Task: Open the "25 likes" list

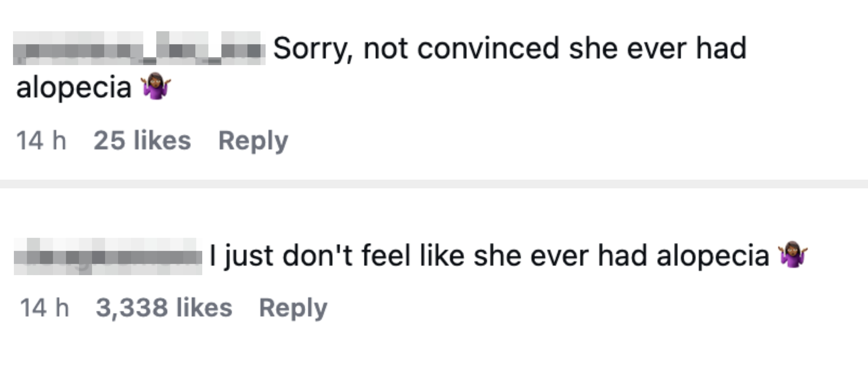Action: coord(142,141)
